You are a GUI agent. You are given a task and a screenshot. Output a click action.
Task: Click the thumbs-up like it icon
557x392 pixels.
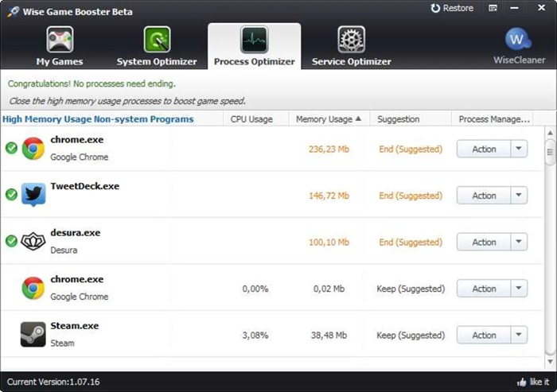(521, 382)
